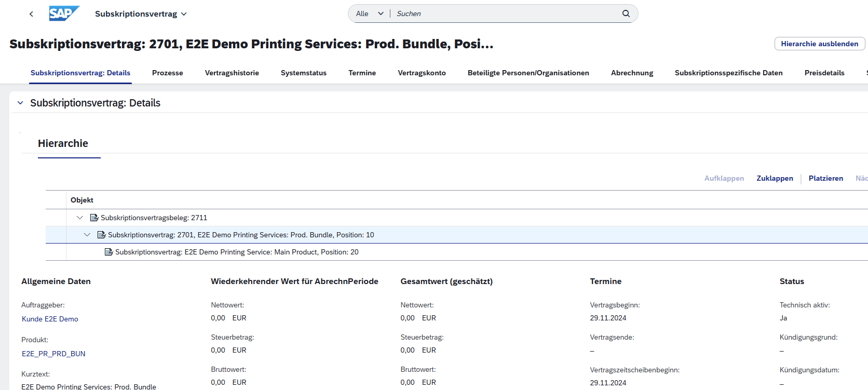The image size is (868, 390).
Task: Click document icon of Subskriptionsvertragsbeleg 2711
Action: coord(94,218)
